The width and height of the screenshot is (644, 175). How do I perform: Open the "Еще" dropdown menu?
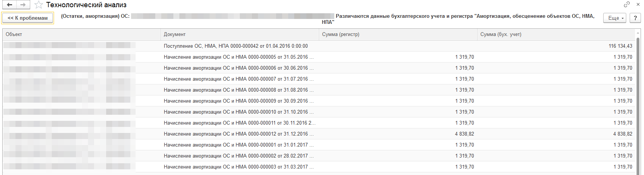coord(615,18)
